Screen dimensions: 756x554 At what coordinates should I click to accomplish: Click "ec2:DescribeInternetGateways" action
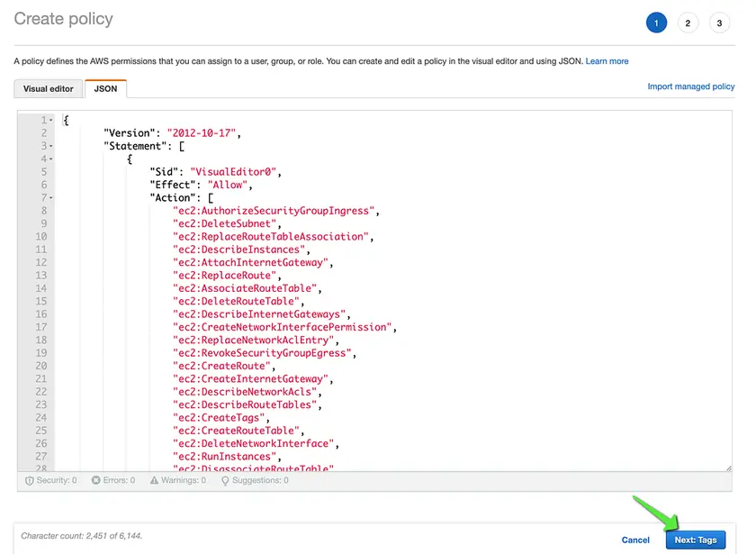259,314
